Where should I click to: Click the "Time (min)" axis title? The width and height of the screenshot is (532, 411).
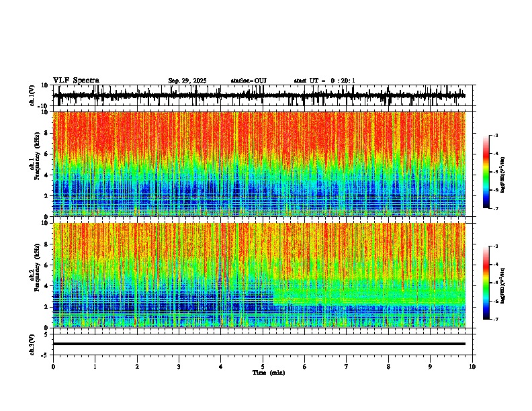point(269,373)
